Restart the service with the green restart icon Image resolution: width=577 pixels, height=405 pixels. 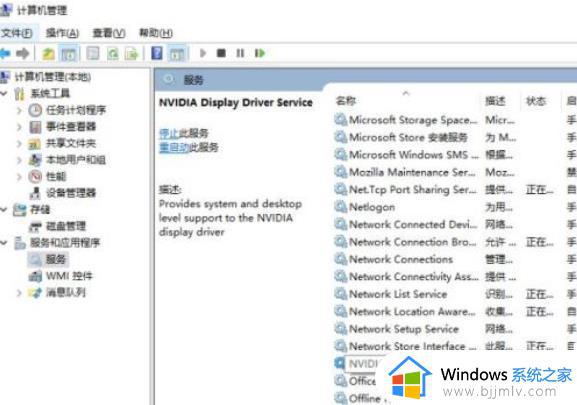click(x=260, y=53)
